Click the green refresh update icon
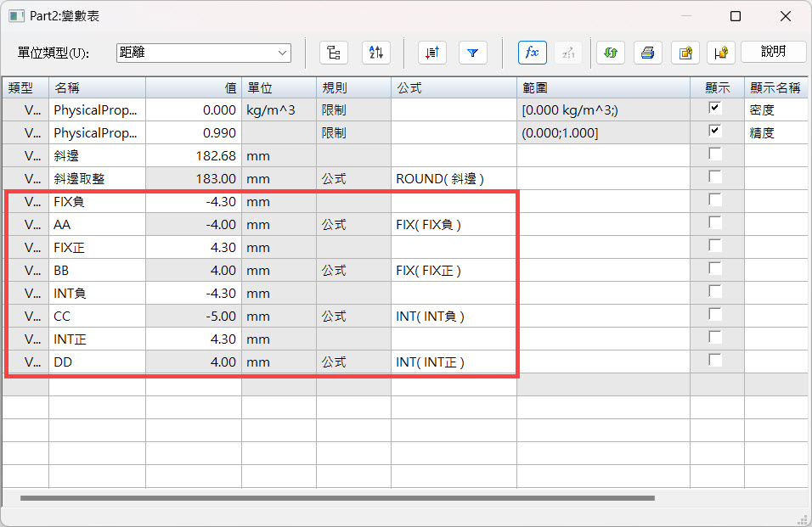The height and width of the screenshot is (527, 812). click(610, 53)
